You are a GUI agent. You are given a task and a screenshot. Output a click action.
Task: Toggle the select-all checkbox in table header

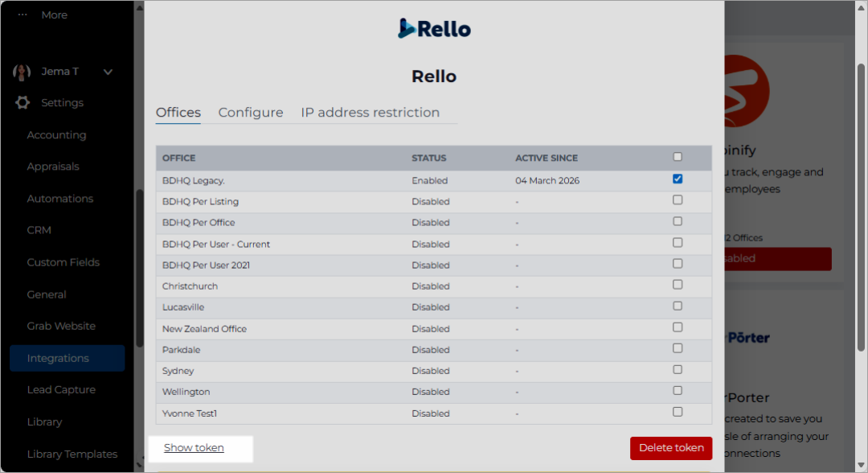[678, 157]
